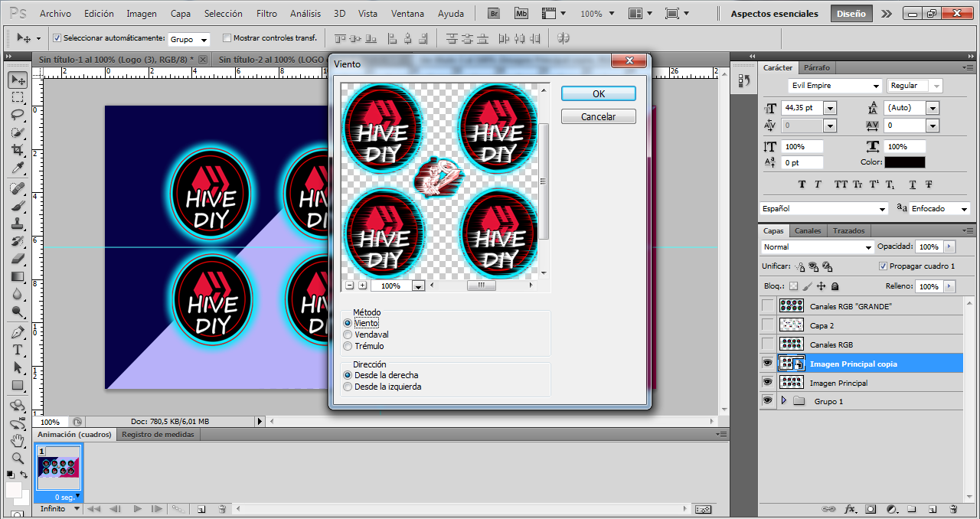Screen dimensions: 980x519
Task: Open the Character panel text color swatch
Action: [904, 162]
